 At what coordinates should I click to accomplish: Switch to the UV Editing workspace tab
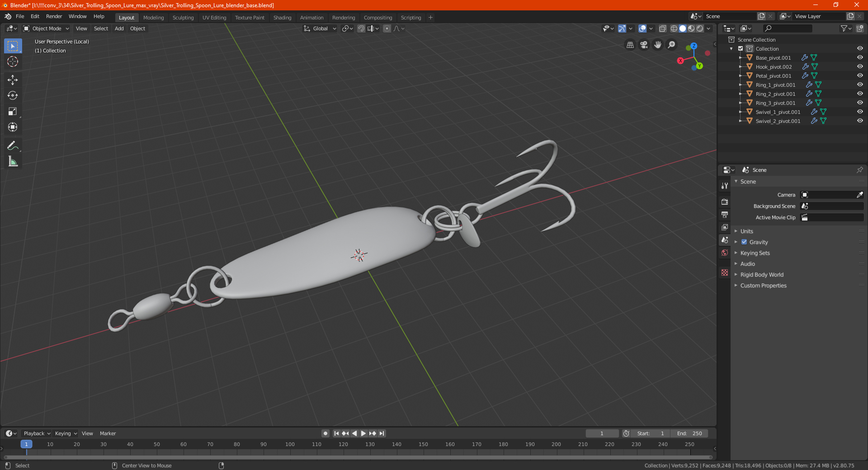click(214, 18)
